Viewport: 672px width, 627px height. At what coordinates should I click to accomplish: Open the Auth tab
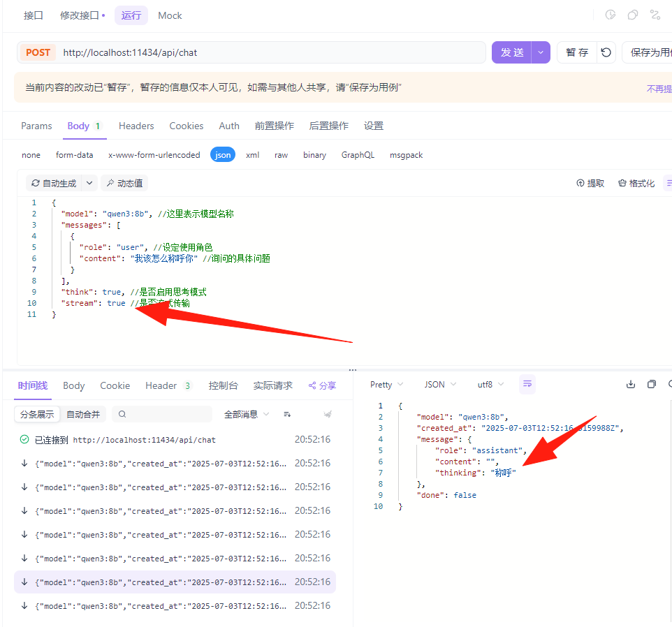(229, 126)
